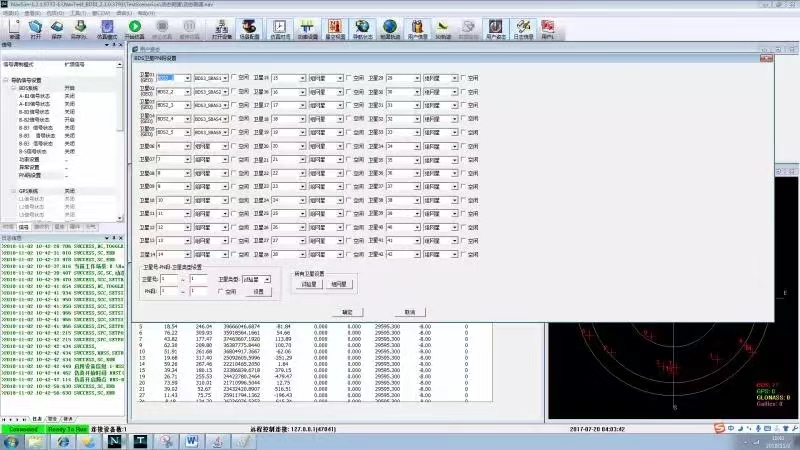Click the toolbar icon right of the clock
Image resolution: width=800 pixels, height=450 pixels.
tap(307, 29)
